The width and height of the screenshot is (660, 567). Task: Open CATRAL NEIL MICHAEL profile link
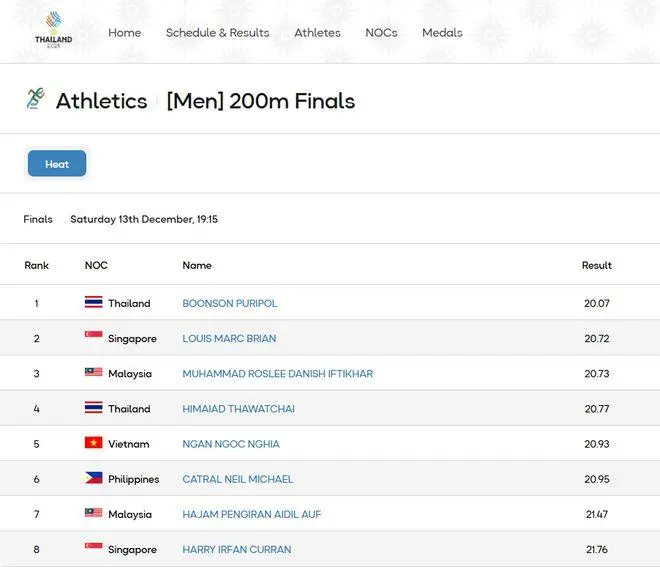point(237,479)
